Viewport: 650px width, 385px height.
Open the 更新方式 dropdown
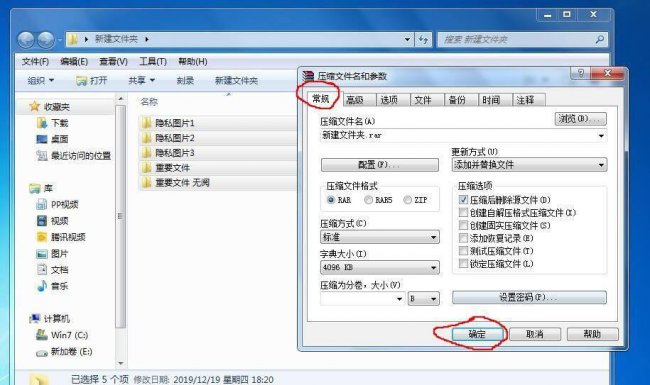(529, 165)
